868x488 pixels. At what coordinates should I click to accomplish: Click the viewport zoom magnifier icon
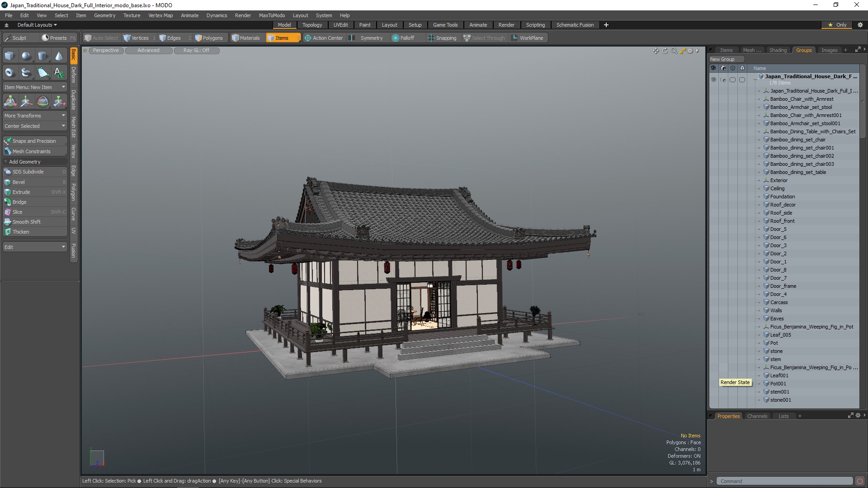click(674, 51)
